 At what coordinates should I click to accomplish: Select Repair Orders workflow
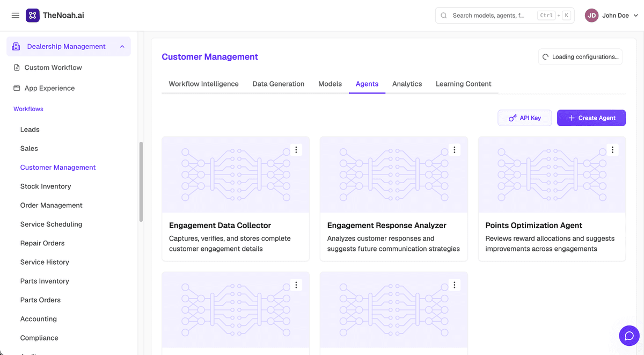(x=42, y=243)
